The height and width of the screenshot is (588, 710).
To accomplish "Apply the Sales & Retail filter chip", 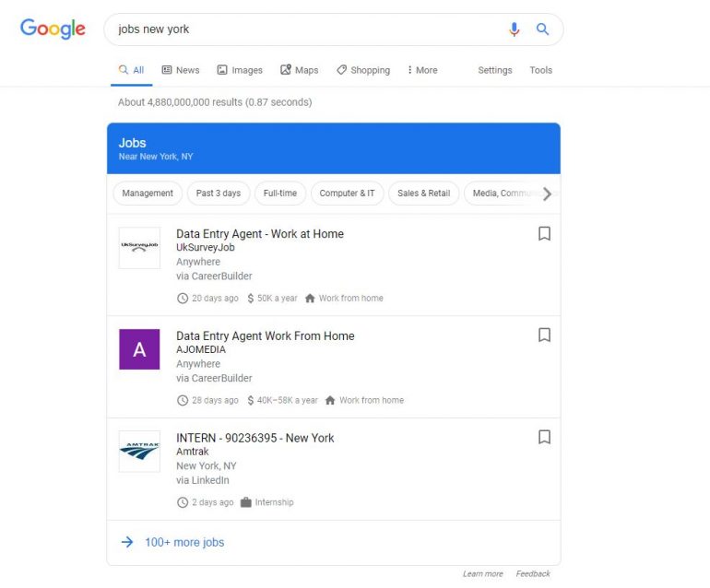I will 424,194.
